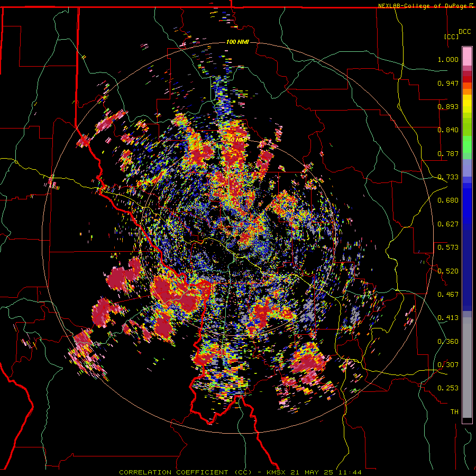Click the 50 NMI range ring label
This screenshot has height=476, width=476.
237,140
